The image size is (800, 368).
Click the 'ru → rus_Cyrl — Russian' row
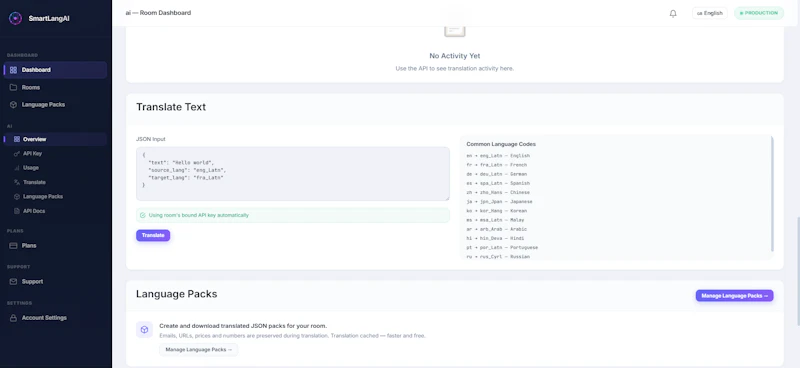coord(498,257)
